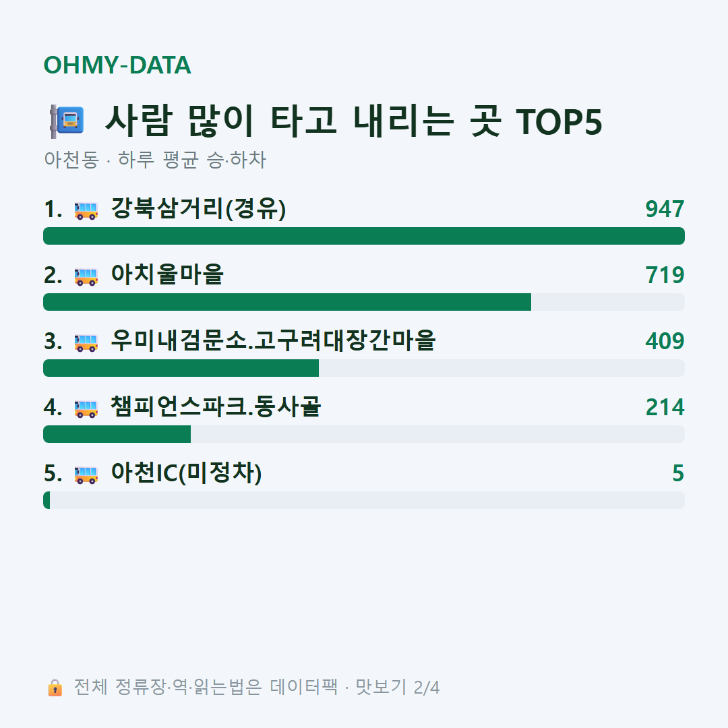This screenshot has height=728, width=728.
Task: Click the footer text 맛보기 2/4
Action: [x=398, y=687]
